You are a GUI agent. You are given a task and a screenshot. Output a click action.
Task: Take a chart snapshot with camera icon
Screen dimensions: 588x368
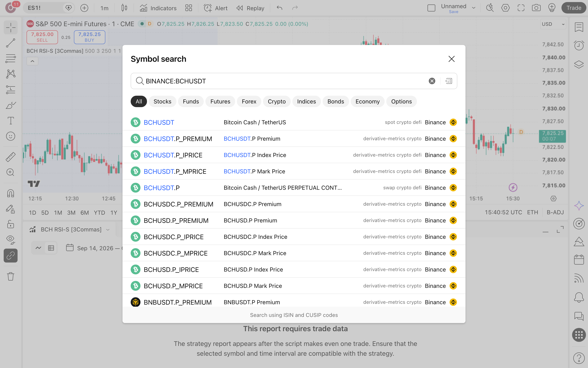[x=536, y=8]
